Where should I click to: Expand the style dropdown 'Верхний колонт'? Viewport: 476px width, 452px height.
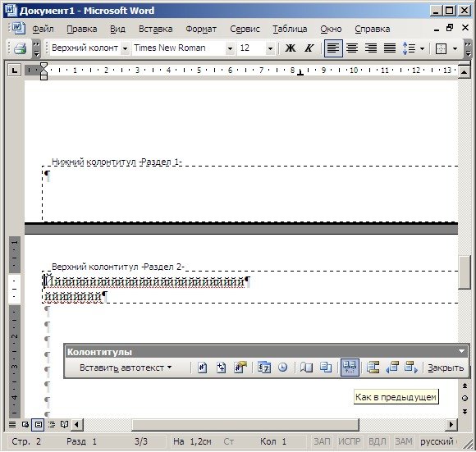coord(125,48)
